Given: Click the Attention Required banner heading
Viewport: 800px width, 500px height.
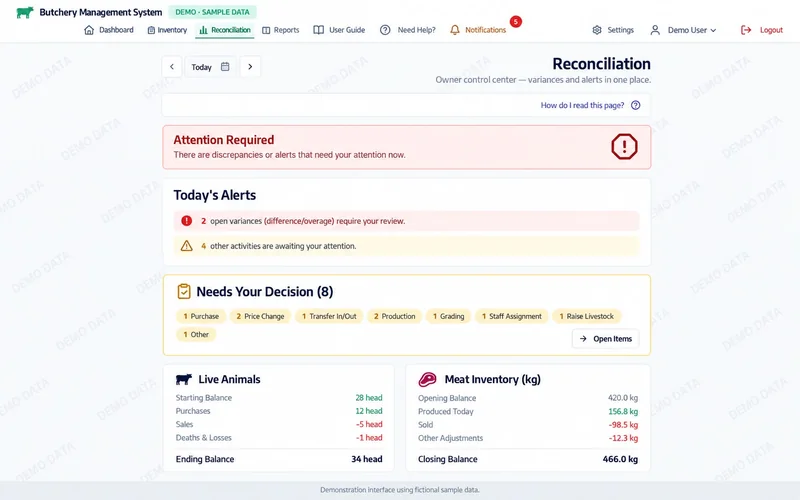Looking at the screenshot, I should tap(223, 140).
